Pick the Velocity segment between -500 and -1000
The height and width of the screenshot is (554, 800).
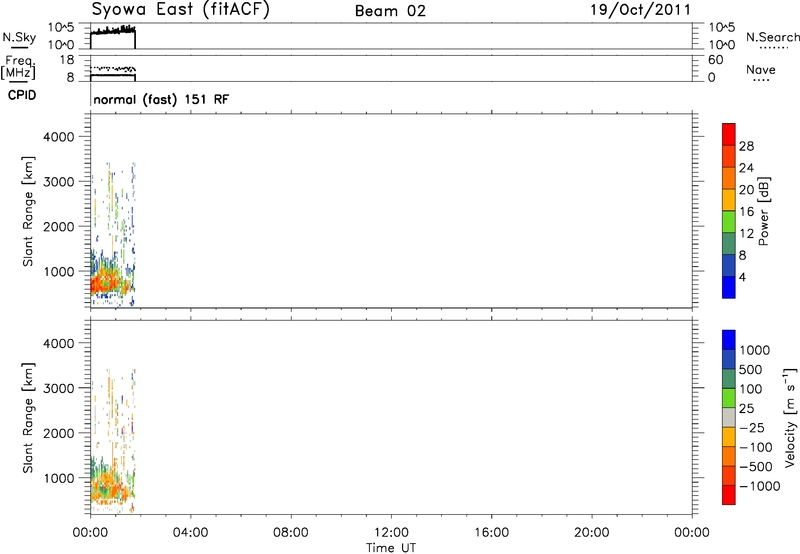point(729,475)
